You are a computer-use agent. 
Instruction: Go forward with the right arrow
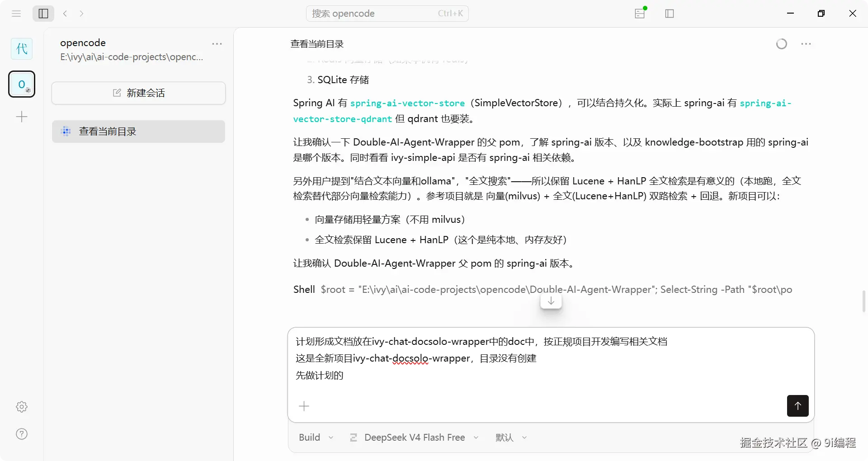[x=81, y=14]
